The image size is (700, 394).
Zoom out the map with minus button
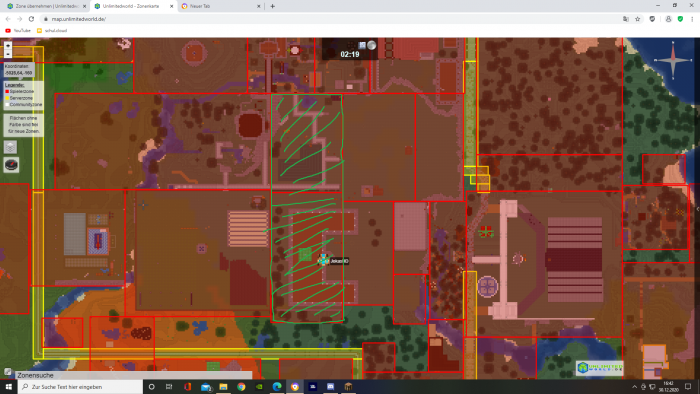click(8, 54)
